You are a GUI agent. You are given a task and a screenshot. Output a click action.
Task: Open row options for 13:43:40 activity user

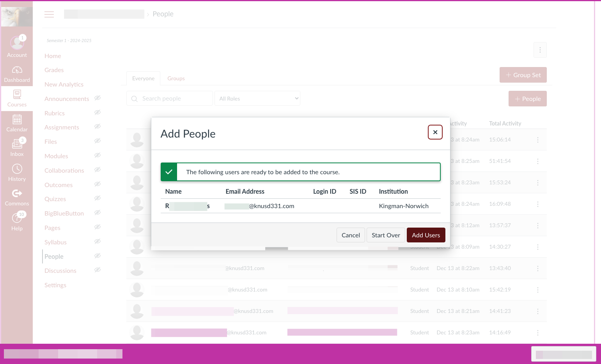538,269
